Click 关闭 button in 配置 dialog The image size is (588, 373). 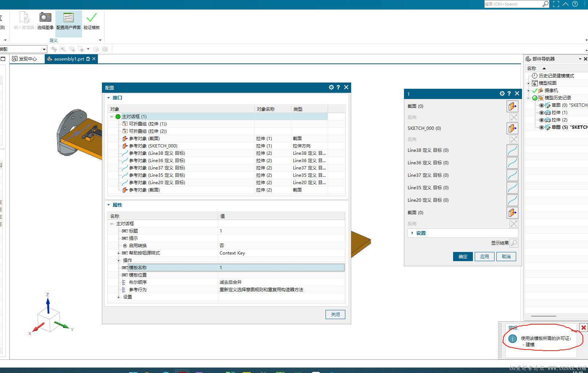pyautogui.click(x=335, y=314)
